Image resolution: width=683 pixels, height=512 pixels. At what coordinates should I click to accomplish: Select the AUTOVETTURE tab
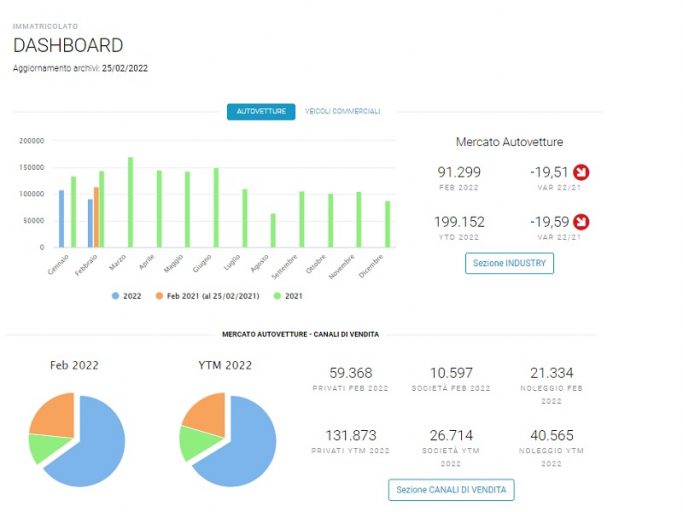click(x=261, y=112)
